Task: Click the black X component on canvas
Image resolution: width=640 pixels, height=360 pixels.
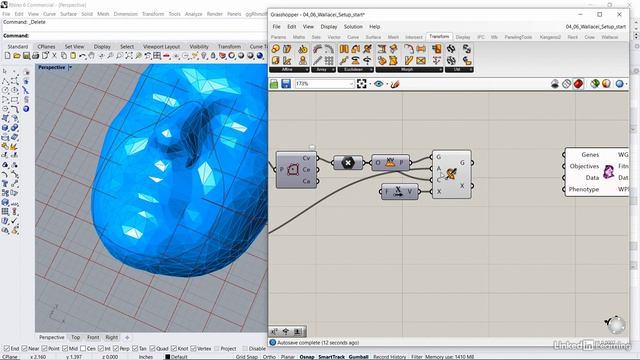Action: (348, 163)
